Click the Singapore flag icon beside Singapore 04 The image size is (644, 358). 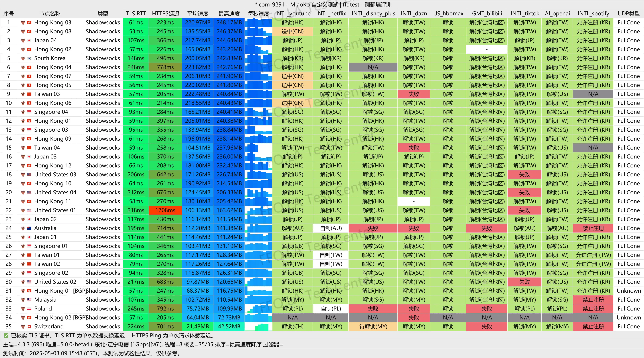click(29, 112)
